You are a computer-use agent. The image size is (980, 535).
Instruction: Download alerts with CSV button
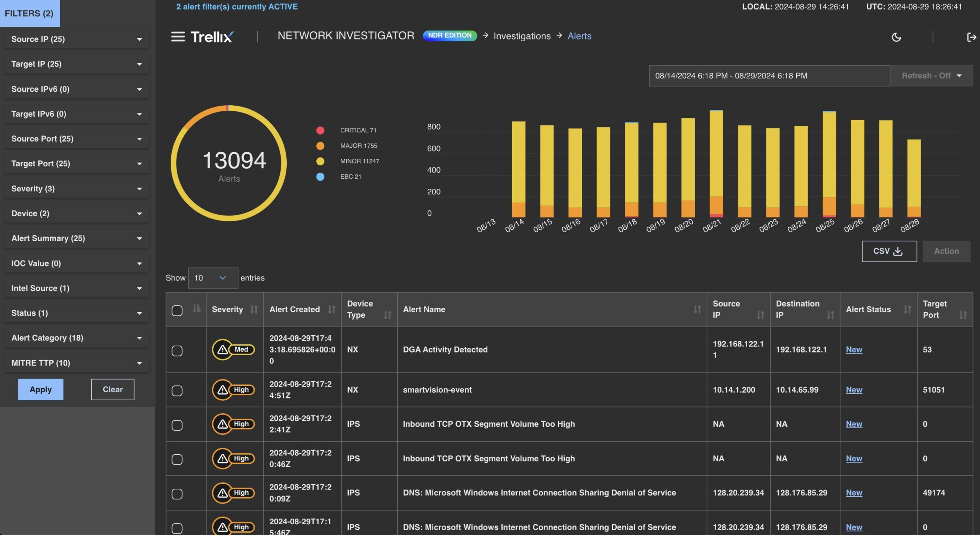[889, 251]
